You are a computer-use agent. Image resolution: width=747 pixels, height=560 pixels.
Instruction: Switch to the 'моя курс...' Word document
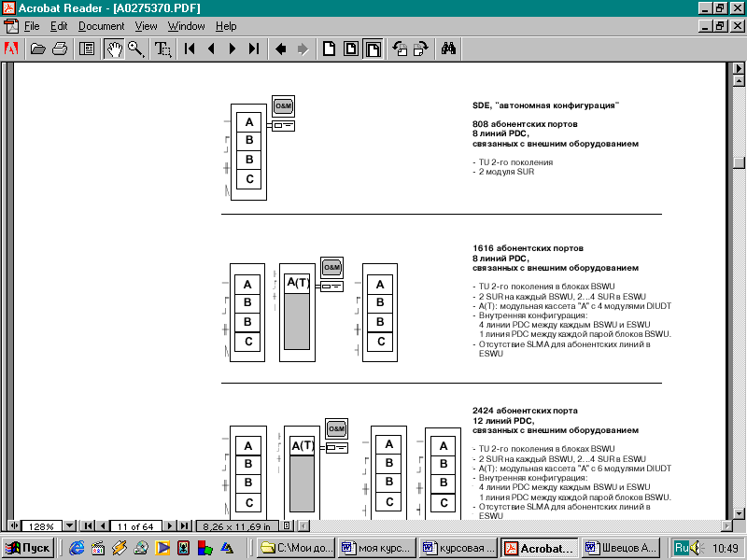(377, 548)
